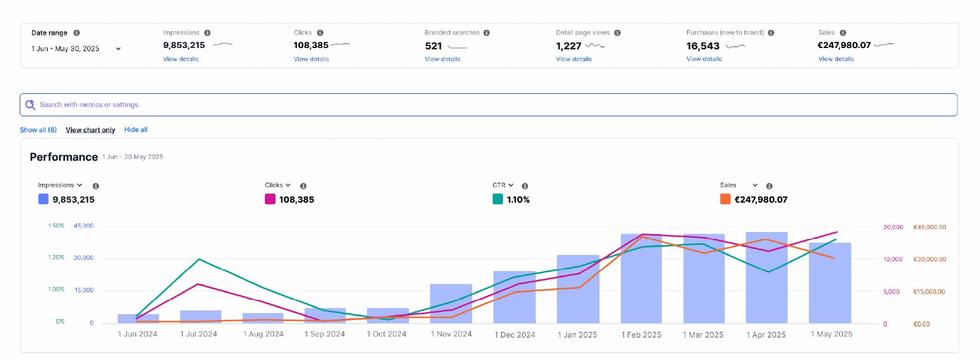Click info icon by chart CTR dropdown
Viewport: 980px width, 360px height.
click(x=525, y=186)
